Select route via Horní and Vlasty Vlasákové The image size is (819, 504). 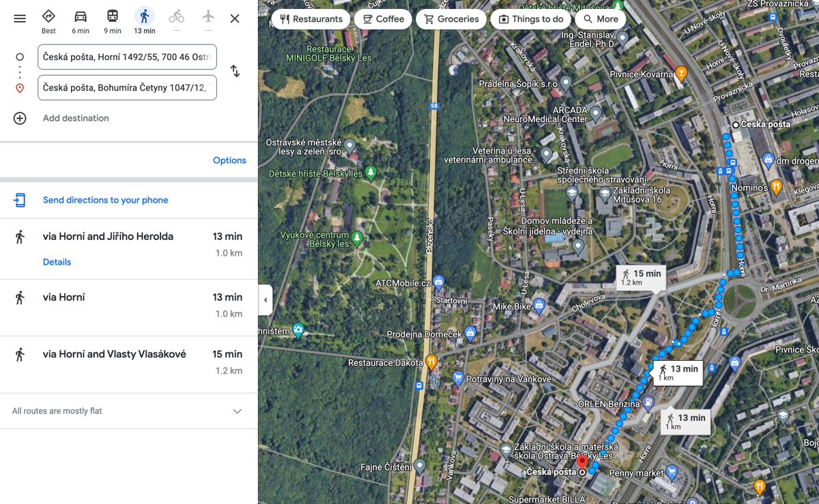[129, 364]
